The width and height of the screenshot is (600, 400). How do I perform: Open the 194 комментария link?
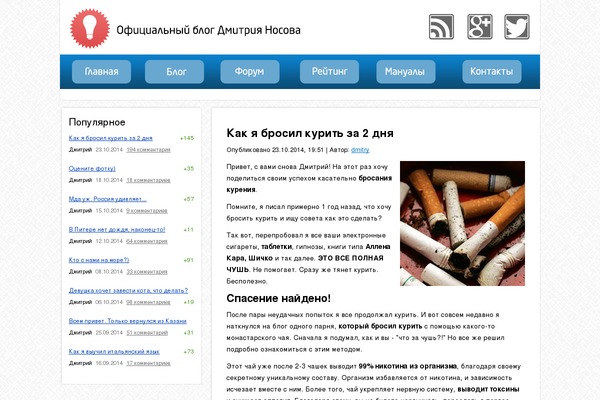[x=148, y=150]
